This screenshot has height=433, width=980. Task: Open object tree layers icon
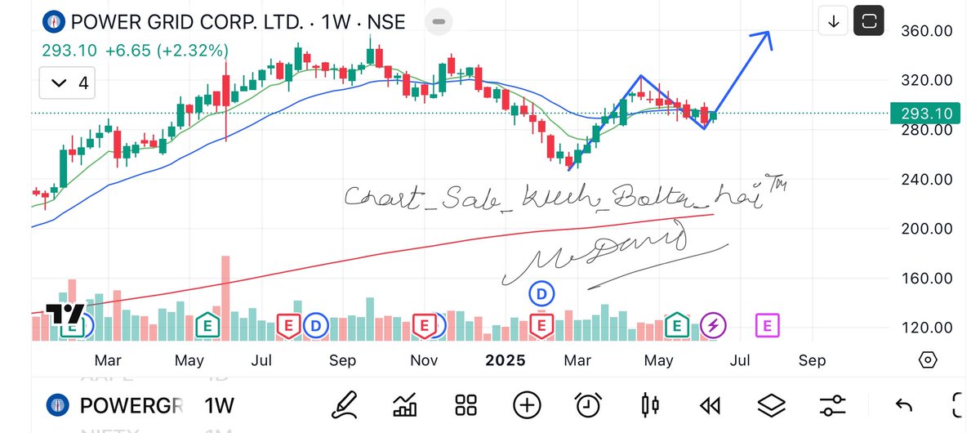point(771,404)
